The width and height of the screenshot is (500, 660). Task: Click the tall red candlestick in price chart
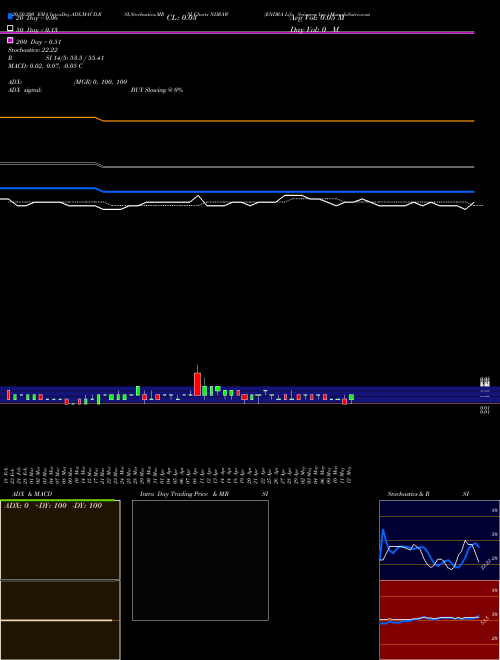tap(197, 384)
